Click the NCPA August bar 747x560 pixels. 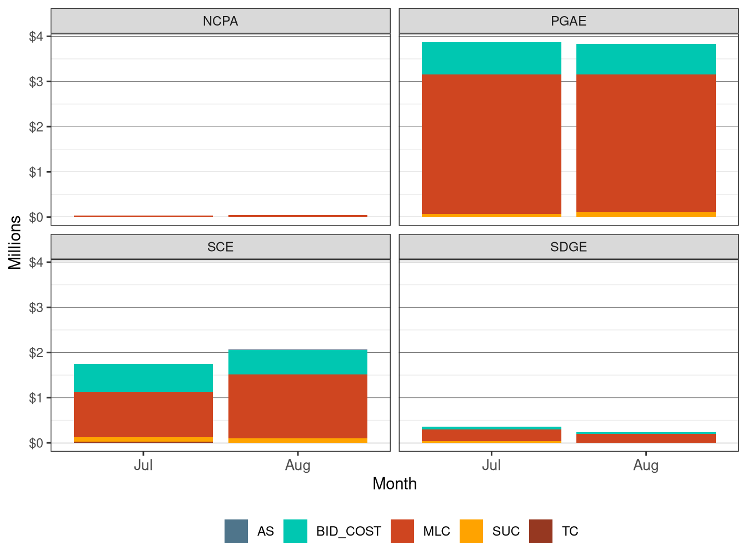298,216
